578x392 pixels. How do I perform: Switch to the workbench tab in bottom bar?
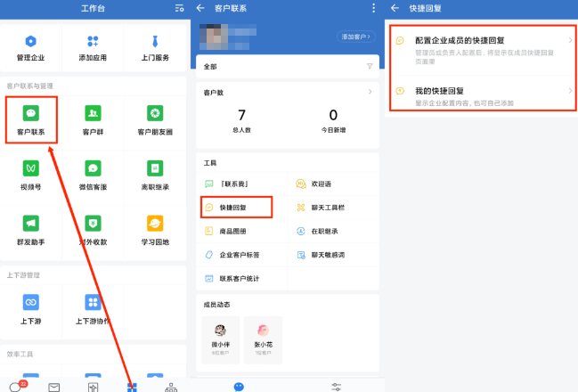132,387
